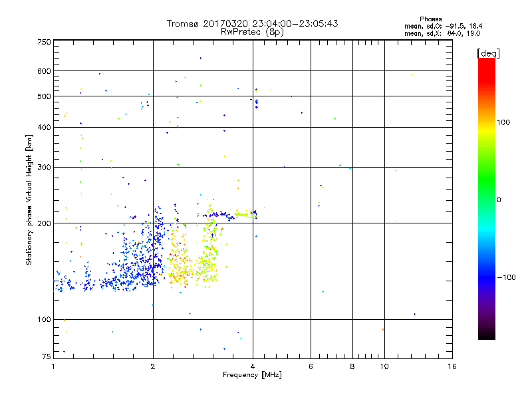Viewport: 532px width, 399px height.
Task: Click the y-axis tick label '600'
Action: pos(44,71)
